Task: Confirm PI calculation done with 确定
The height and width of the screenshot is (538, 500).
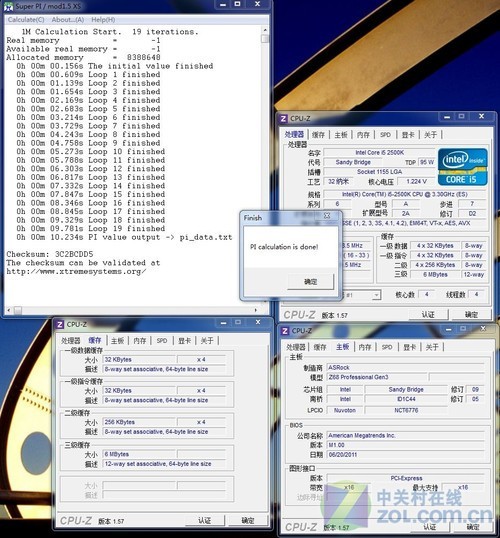Action: [x=311, y=282]
